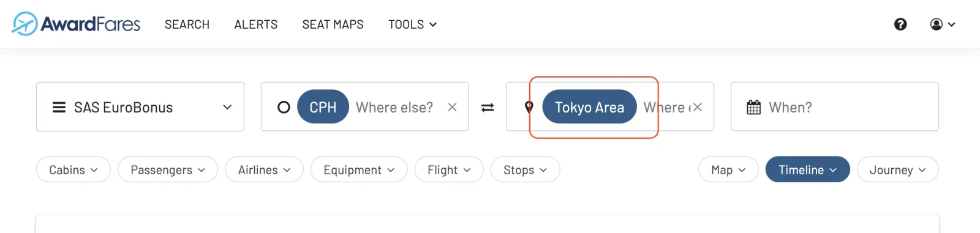This screenshot has height=233, width=980.
Task: Click the AwardFares airplane logo
Action: click(x=24, y=24)
